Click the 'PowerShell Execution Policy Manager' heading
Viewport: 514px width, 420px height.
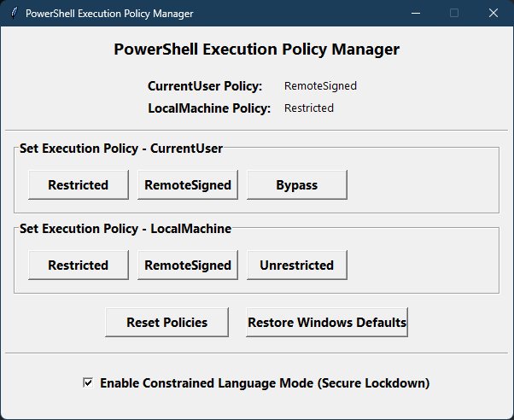coord(257,50)
